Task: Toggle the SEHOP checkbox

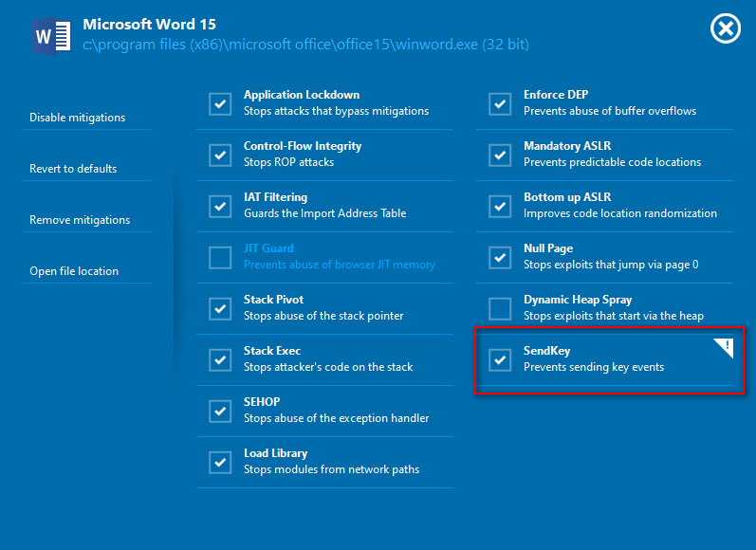Action: coord(220,412)
